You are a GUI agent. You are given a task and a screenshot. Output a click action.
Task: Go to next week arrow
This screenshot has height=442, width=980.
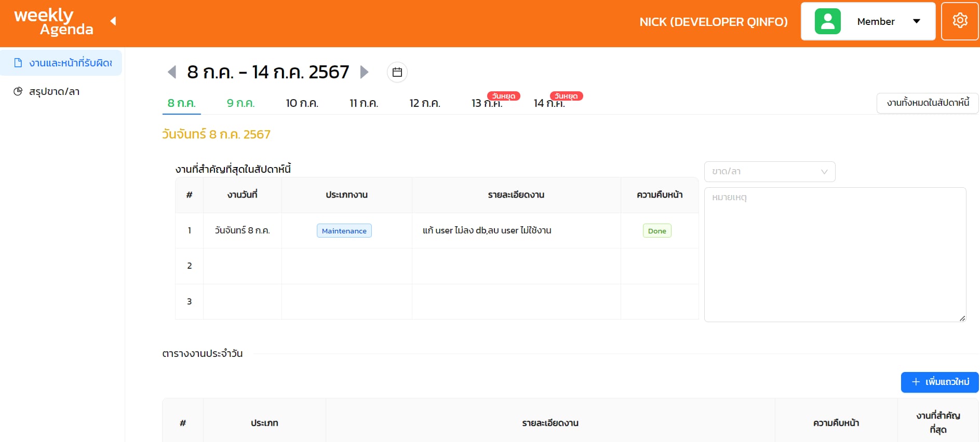tap(364, 72)
